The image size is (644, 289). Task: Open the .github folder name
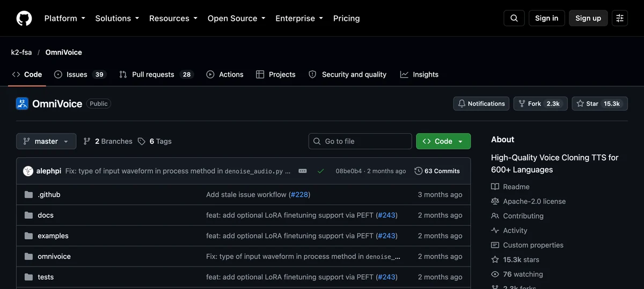[49, 195]
